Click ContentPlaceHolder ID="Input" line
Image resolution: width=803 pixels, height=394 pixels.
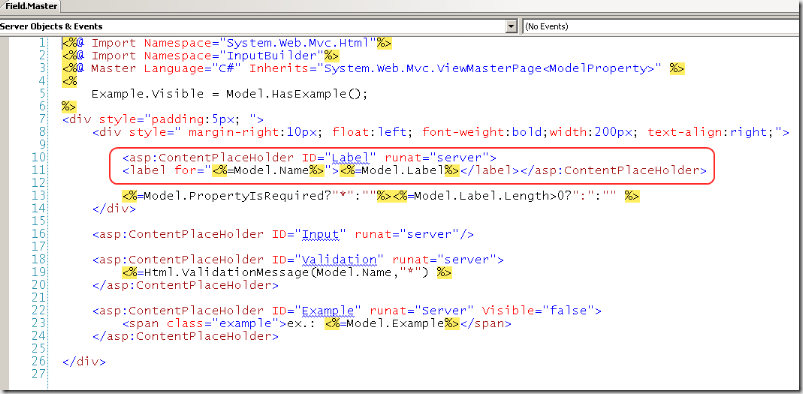tap(283, 235)
